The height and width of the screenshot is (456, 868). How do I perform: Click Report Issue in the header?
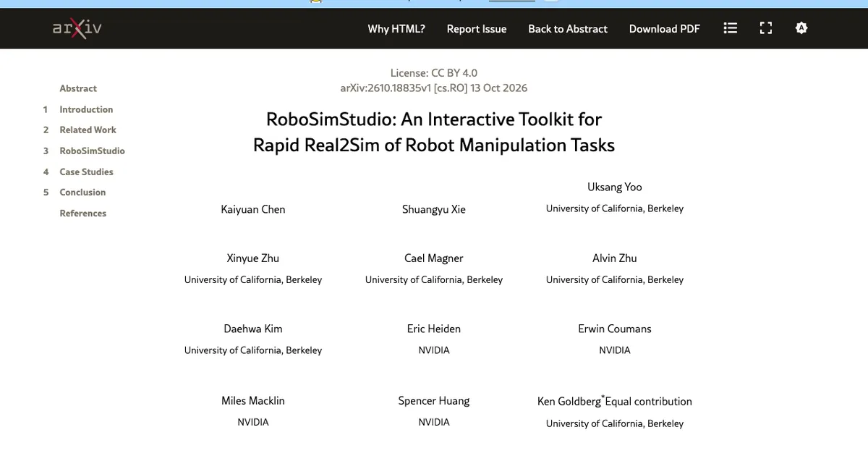tap(477, 29)
